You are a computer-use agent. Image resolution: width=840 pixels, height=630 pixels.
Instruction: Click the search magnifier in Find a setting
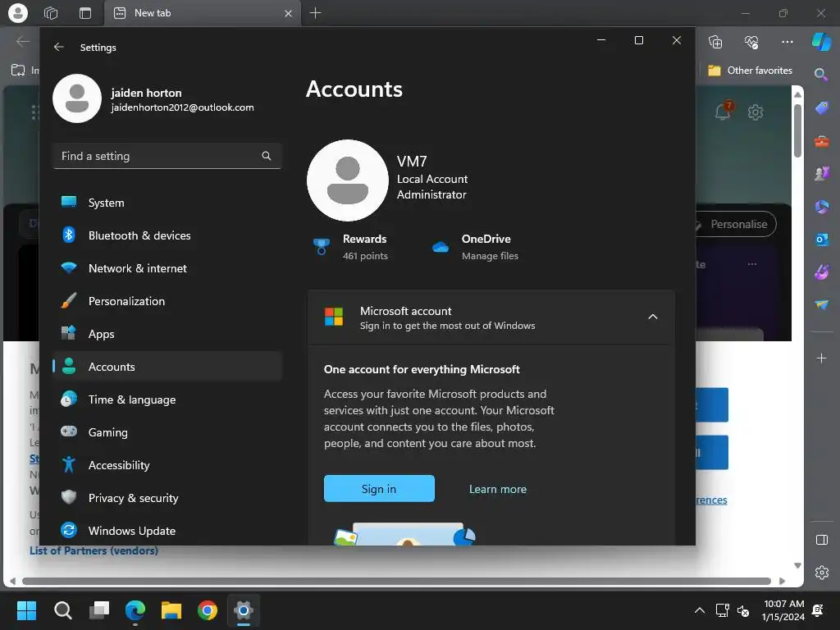coord(267,156)
